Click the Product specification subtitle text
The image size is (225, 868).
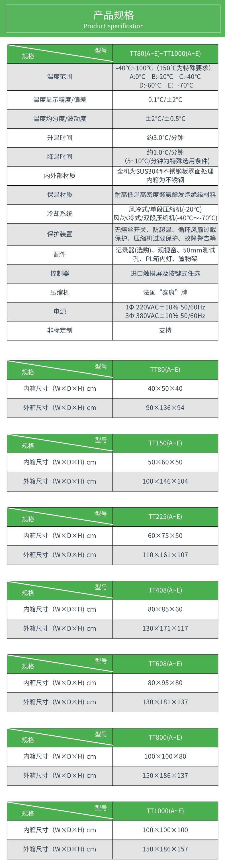pos(113,26)
